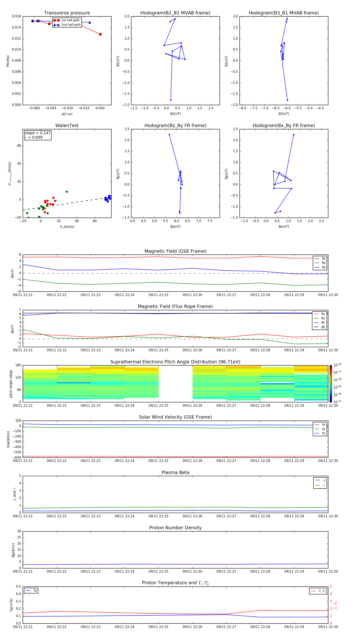Screen dimensions: 351x644
Task: Click the "Hodogram(Bz_By FR frame)" title
Action: [x=175, y=125]
